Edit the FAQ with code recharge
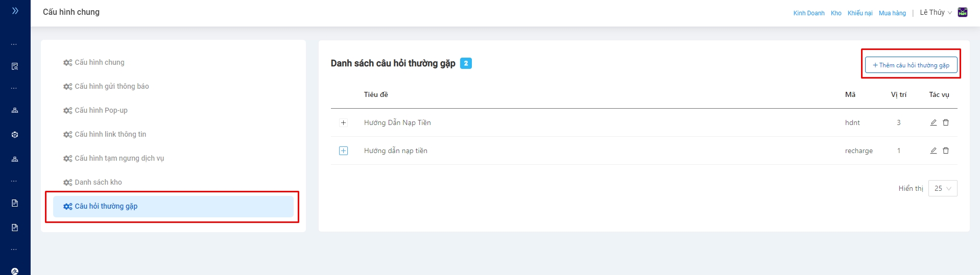The height and width of the screenshot is (275, 980). (933, 151)
